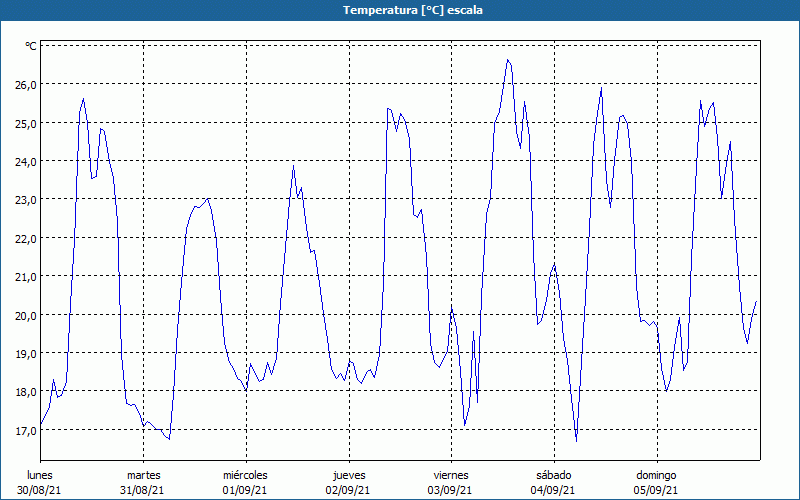This screenshot has height=500, width=800.
Task: Click the 01/09/21 date label
Action: [245, 490]
